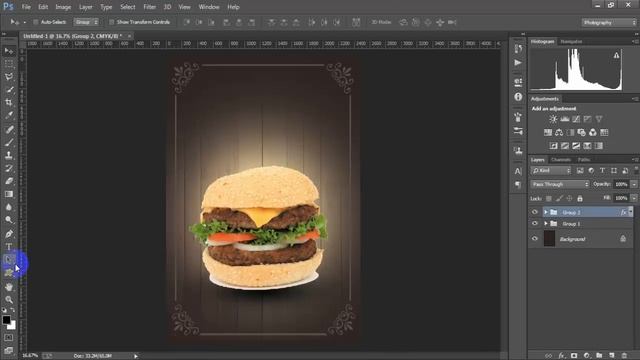Toggle lock transparent pixels
This screenshot has height=360, width=640.
(x=549, y=198)
